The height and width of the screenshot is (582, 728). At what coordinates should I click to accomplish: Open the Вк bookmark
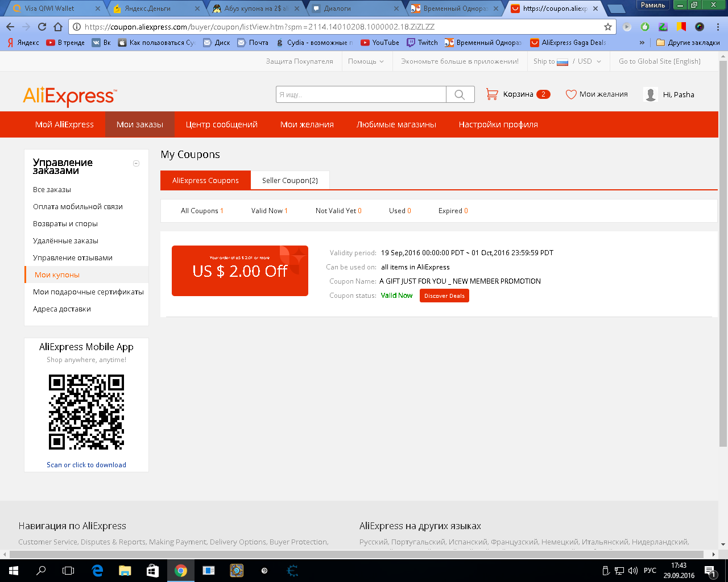pos(101,43)
